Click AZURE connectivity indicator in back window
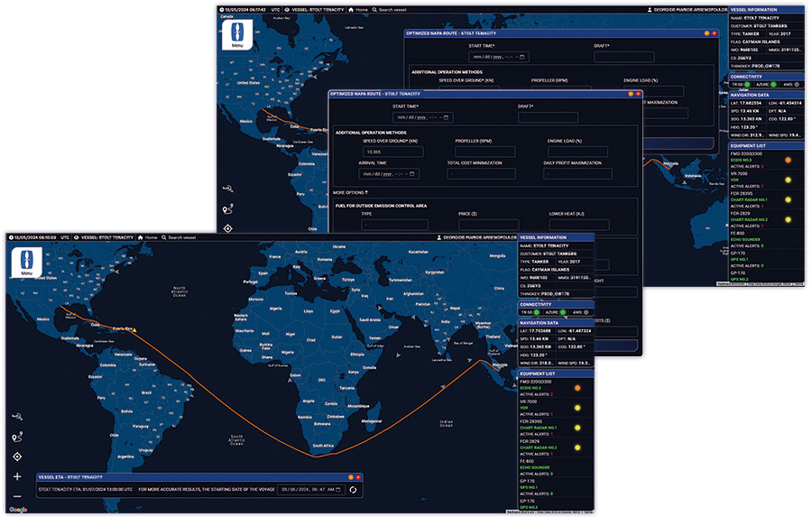812x517 pixels. 774,85
